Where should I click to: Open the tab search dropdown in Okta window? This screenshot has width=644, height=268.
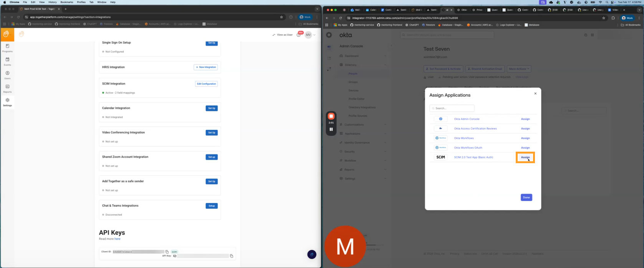pyautogui.click(x=639, y=10)
